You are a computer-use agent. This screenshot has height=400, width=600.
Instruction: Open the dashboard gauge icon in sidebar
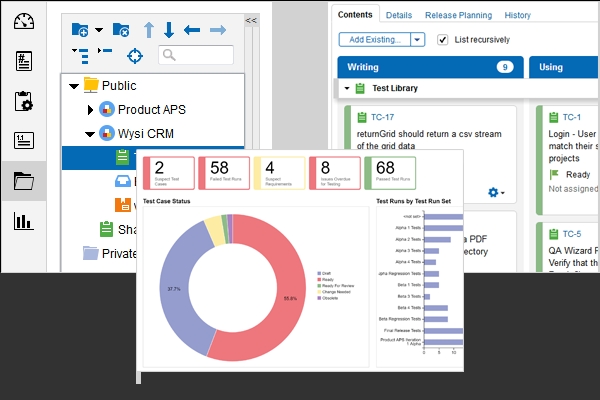coord(24,23)
